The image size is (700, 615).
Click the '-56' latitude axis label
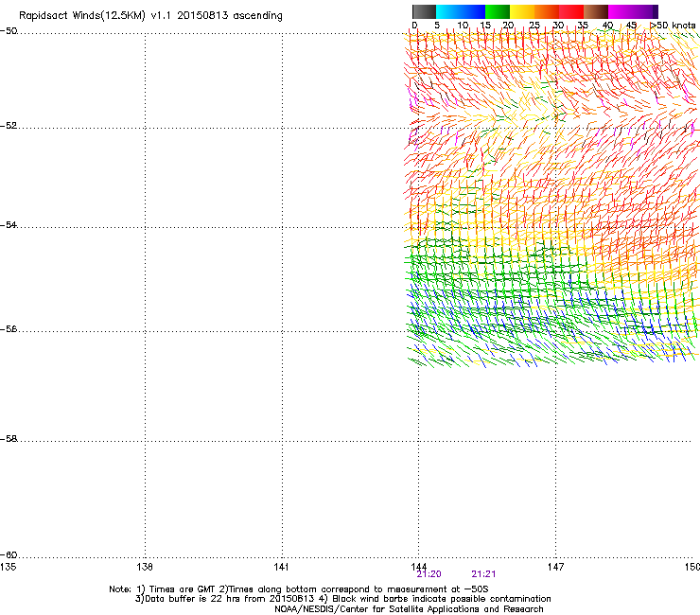9,328
